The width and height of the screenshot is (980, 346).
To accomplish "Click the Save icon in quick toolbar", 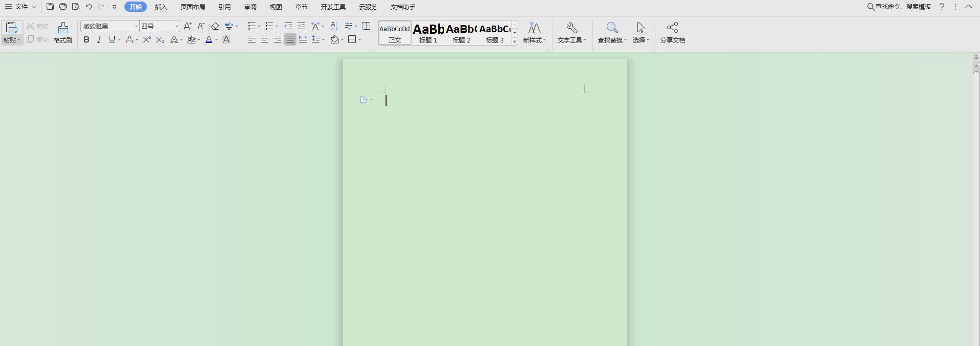I will 50,7.
